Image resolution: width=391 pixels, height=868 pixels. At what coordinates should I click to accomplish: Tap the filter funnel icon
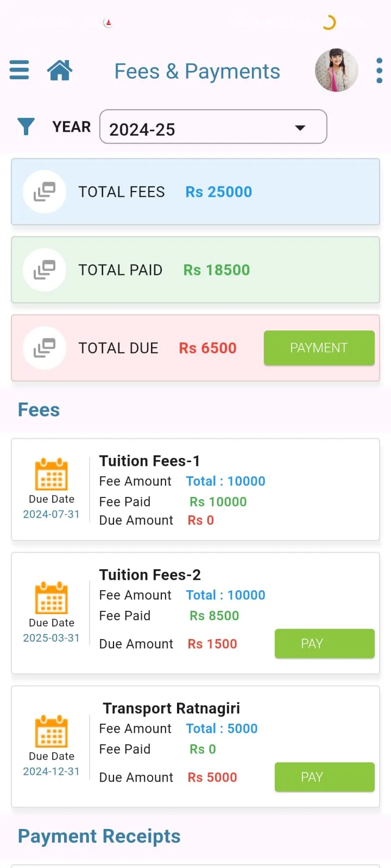(x=26, y=126)
